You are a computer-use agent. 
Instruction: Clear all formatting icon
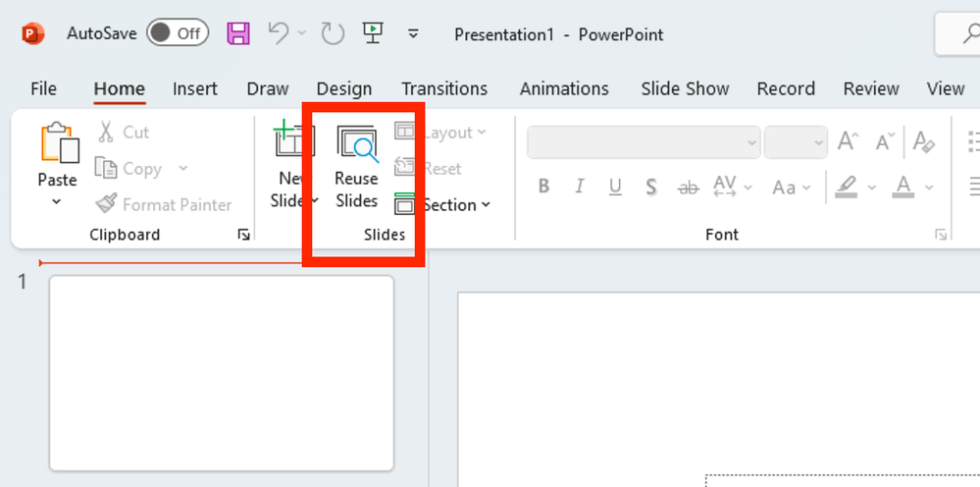(x=923, y=142)
